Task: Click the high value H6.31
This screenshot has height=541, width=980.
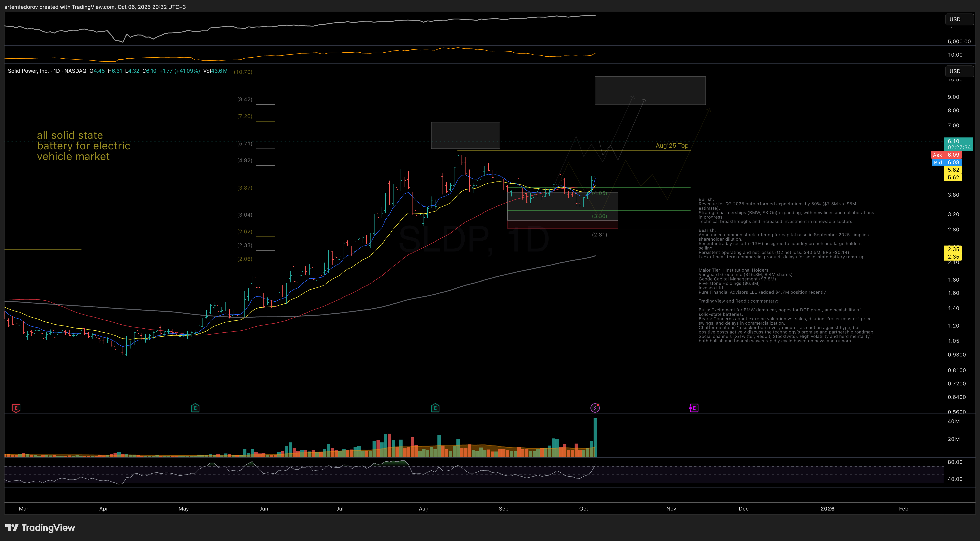Action: [x=115, y=71]
